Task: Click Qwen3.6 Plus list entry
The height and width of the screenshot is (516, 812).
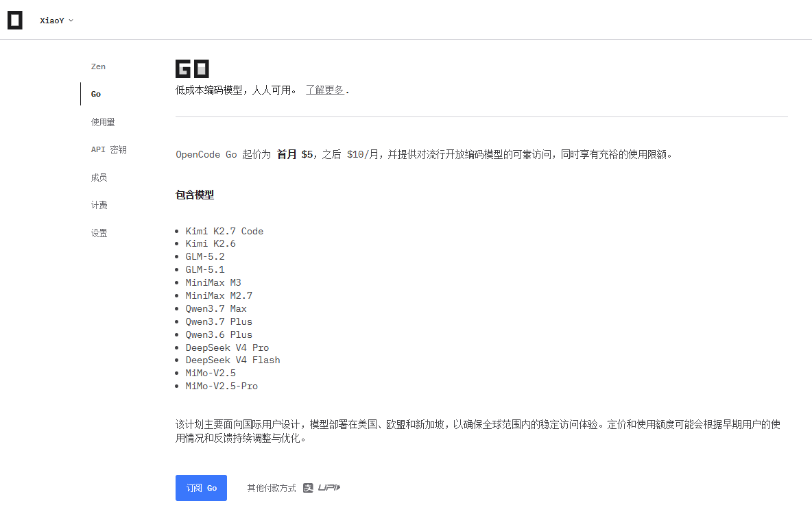Action: 219,334
